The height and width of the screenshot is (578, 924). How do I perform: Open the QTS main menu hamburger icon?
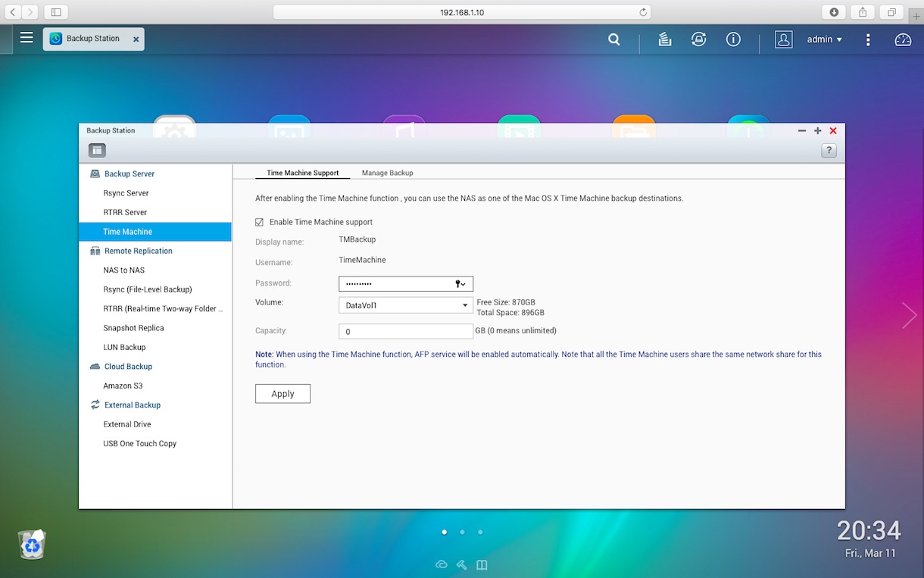27,37
